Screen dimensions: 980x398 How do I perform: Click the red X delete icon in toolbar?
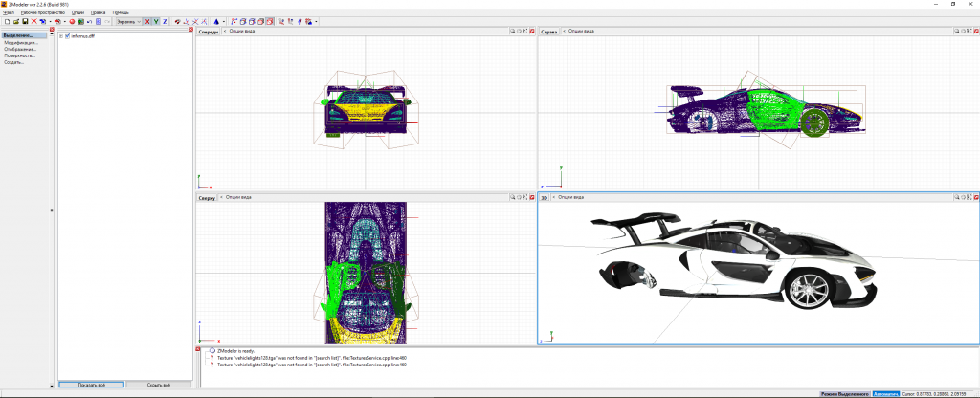[x=33, y=21]
